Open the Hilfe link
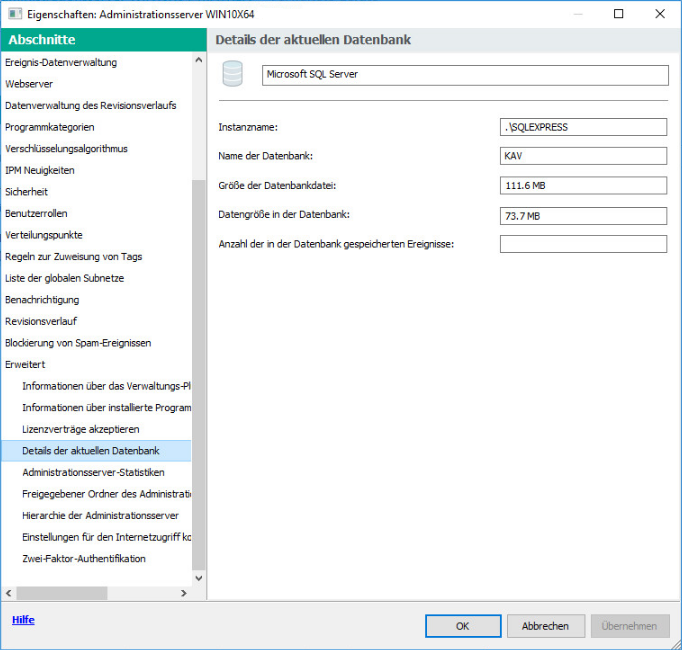The height and width of the screenshot is (650, 682). pyautogui.click(x=23, y=620)
